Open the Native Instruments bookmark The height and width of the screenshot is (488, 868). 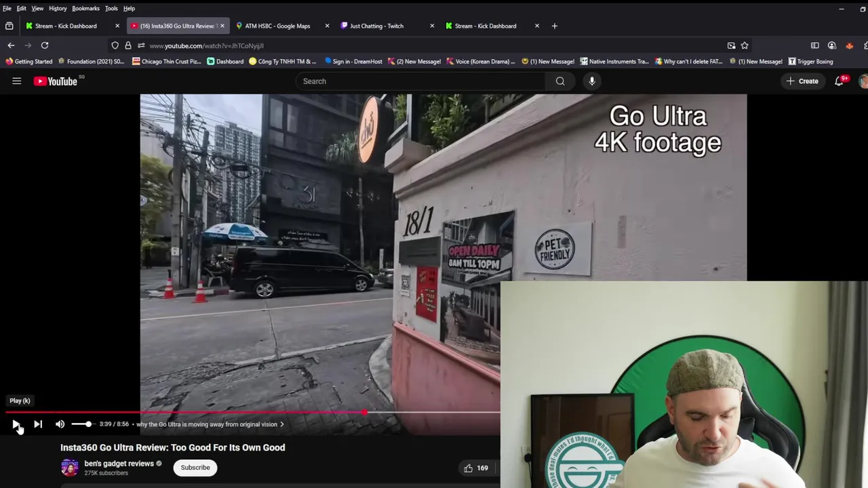[614, 62]
